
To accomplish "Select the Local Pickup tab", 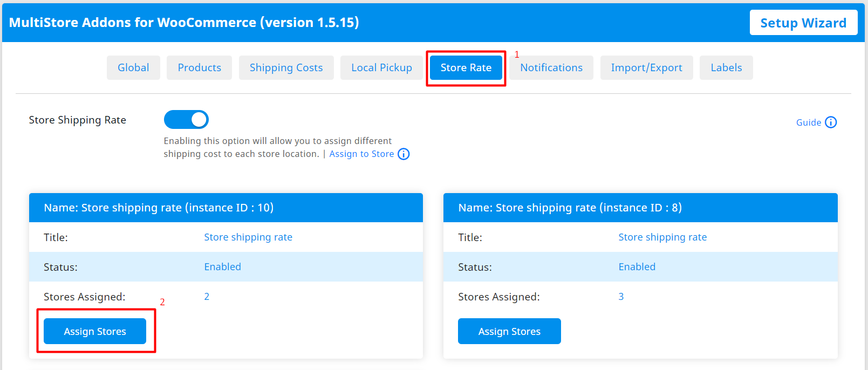I will [381, 68].
